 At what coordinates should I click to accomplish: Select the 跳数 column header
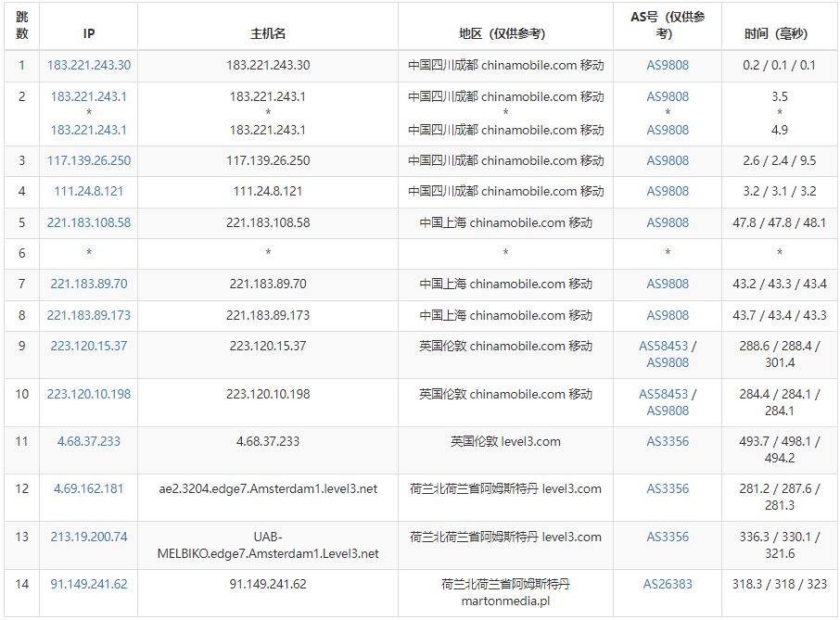tap(22, 26)
